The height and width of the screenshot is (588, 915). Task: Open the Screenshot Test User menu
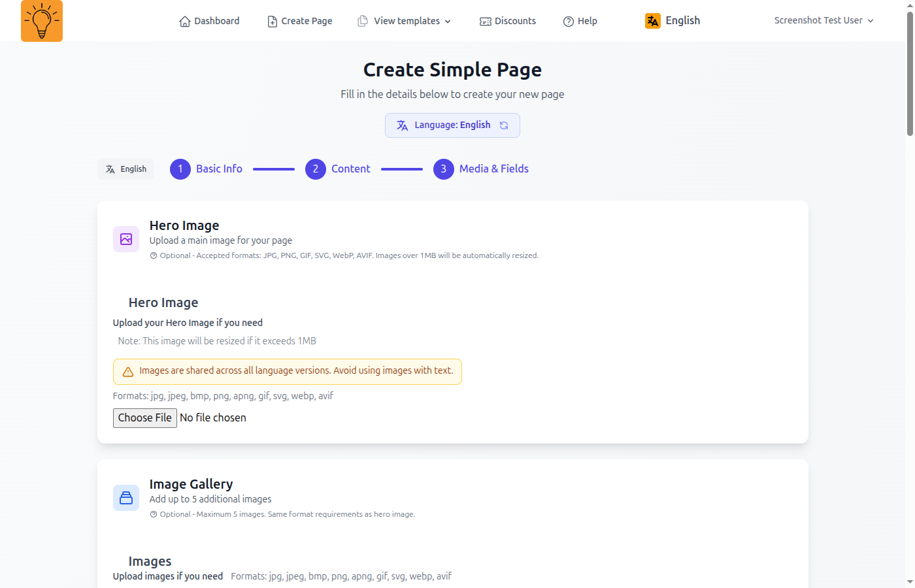[824, 20]
